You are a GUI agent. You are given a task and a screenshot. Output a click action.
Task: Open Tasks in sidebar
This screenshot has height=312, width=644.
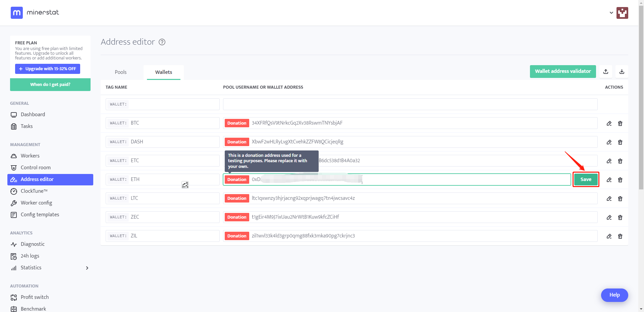pyautogui.click(x=27, y=126)
